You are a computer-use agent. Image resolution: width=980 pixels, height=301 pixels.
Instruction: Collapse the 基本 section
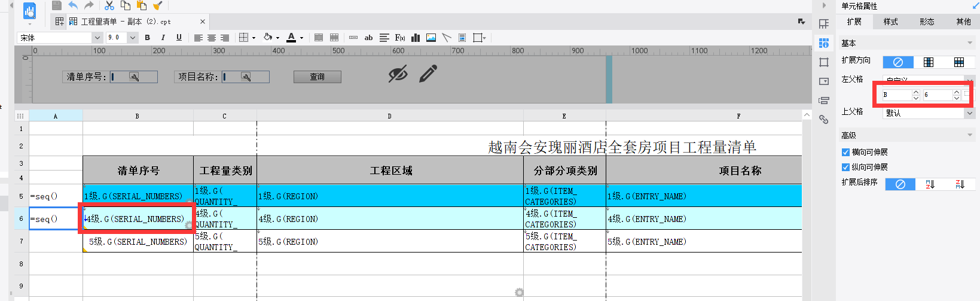click(x=970, y=43)
